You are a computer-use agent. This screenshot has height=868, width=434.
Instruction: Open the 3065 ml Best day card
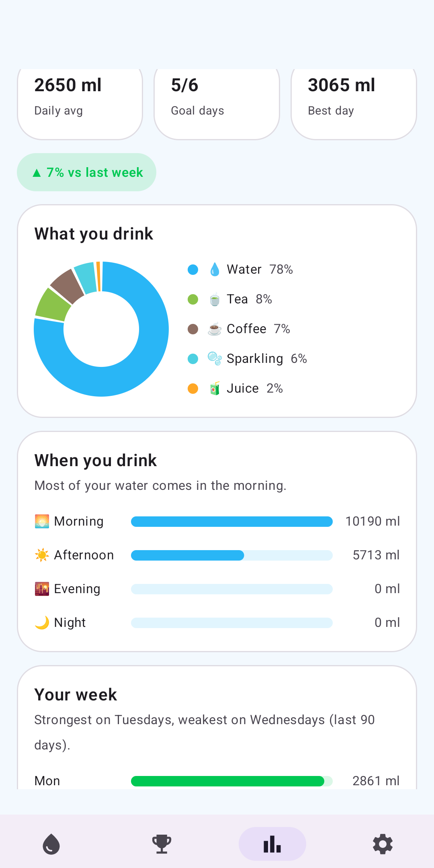354,104
